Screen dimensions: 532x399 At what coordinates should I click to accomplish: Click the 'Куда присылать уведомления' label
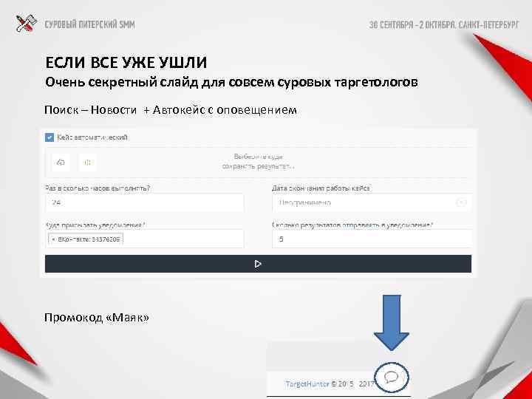[95, 225]
